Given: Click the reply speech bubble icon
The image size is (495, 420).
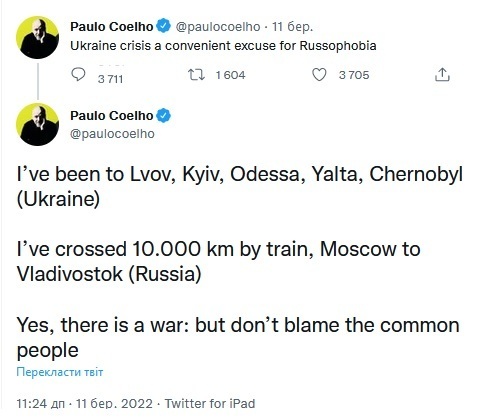Looking at the screenshot, I should point(78,75).
